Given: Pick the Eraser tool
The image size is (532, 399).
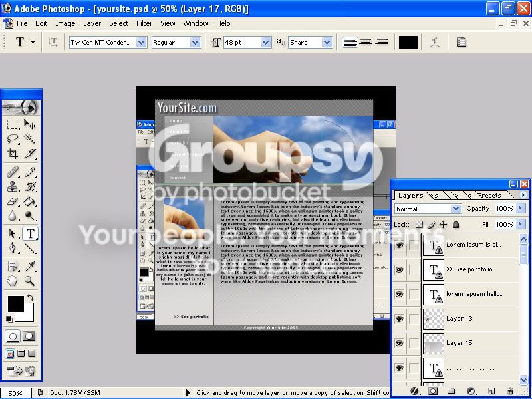Looking at the screenshot, I should [x=13, y=201].
